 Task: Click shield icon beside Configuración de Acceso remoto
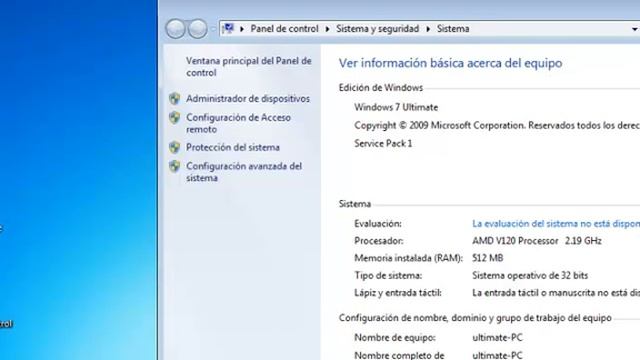pos(175,118)
